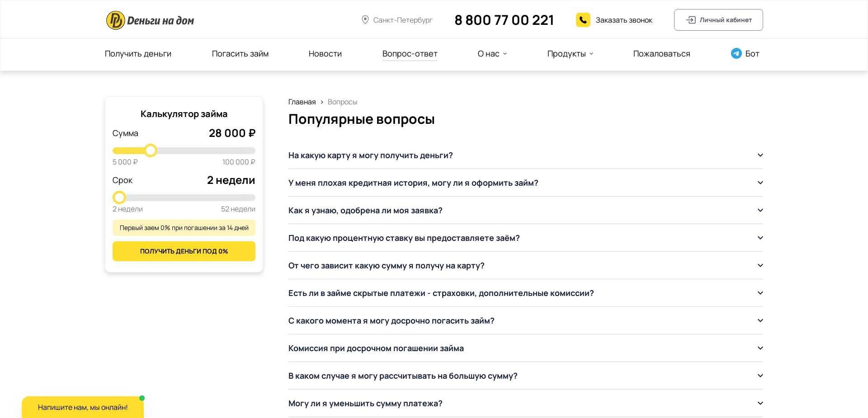Click the green online status dot on chat widget
The image size is (868, 418).
[x=142, y=398]
